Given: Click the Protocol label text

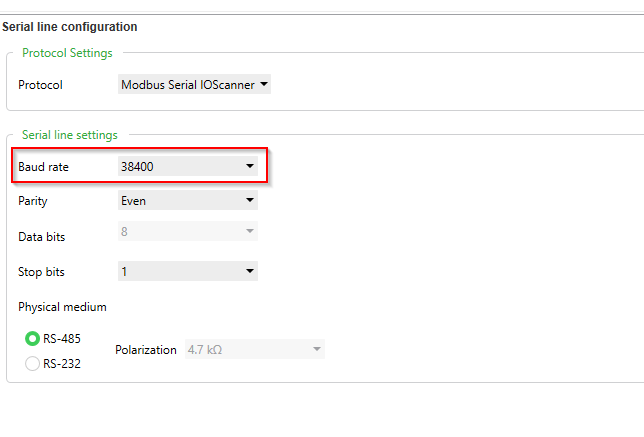Looking at the screenshot, I should click(x=40, y=85).
